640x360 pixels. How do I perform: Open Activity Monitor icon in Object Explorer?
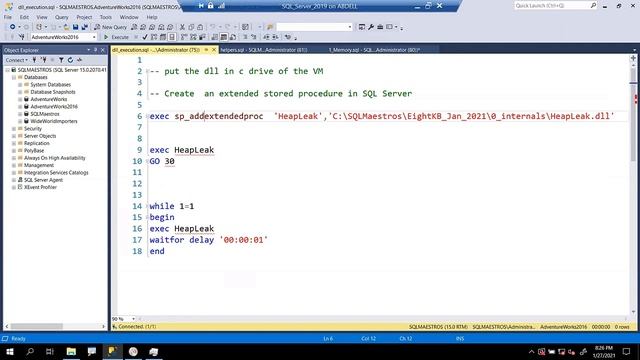pyautogui.click(x=80, y=60)
